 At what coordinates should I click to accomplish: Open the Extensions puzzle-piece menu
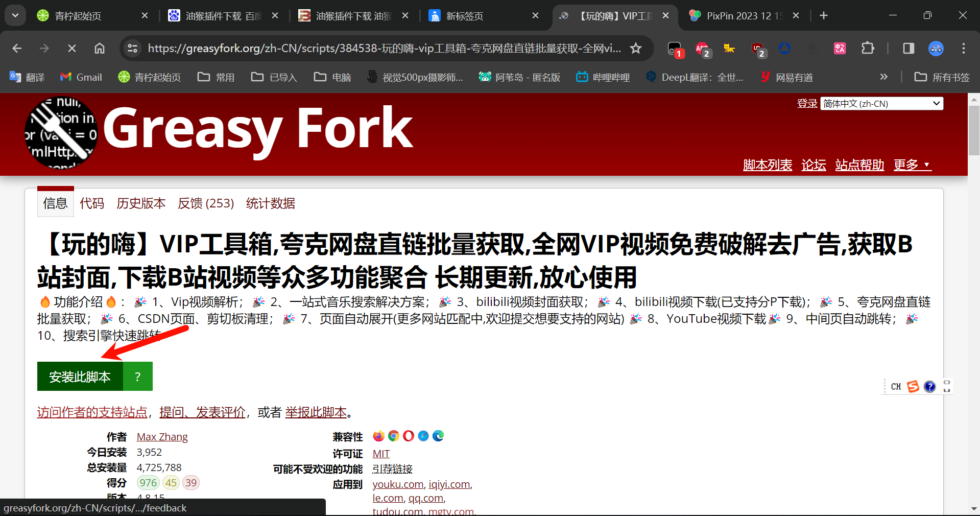point(868,49)
